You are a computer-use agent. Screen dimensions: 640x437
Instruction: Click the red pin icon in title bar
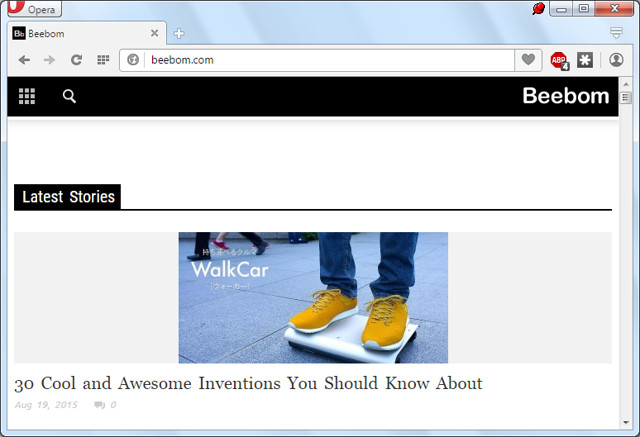538,9
